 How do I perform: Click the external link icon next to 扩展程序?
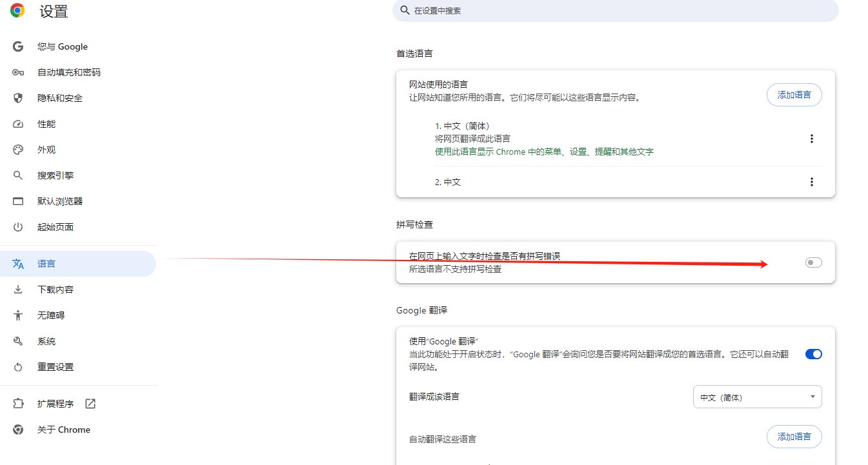(90, 404)
